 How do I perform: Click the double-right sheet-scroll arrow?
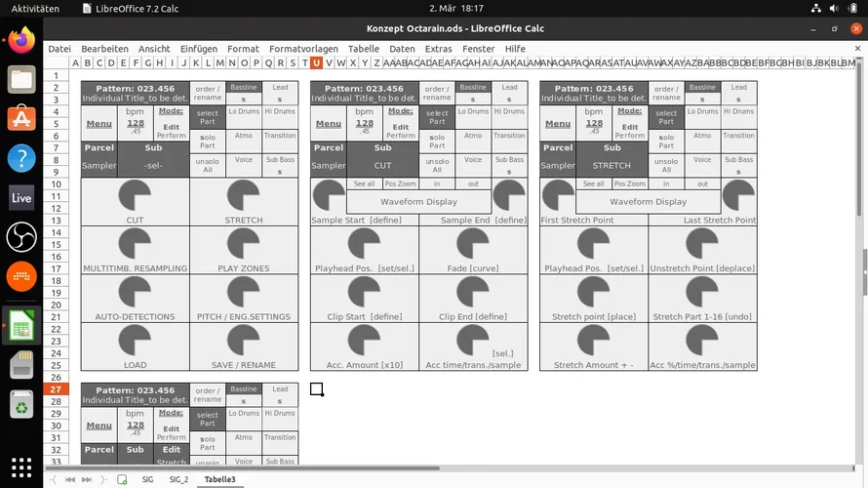coord(87,479)
